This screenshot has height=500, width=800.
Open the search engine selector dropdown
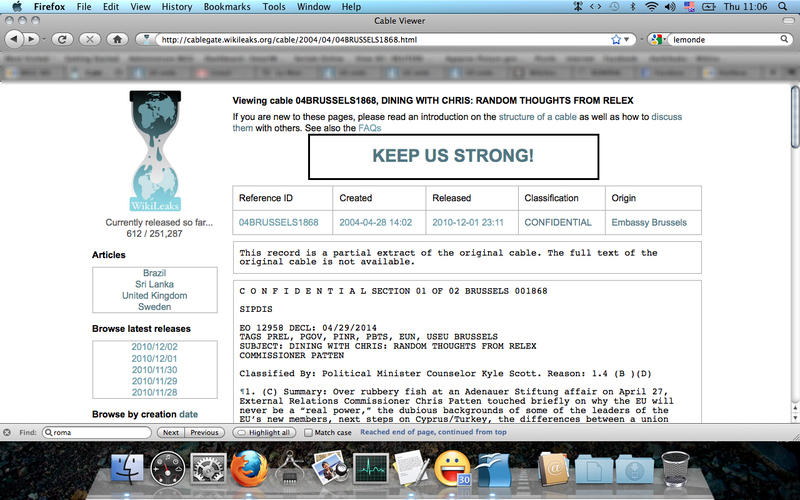click(x=658, y=39)
